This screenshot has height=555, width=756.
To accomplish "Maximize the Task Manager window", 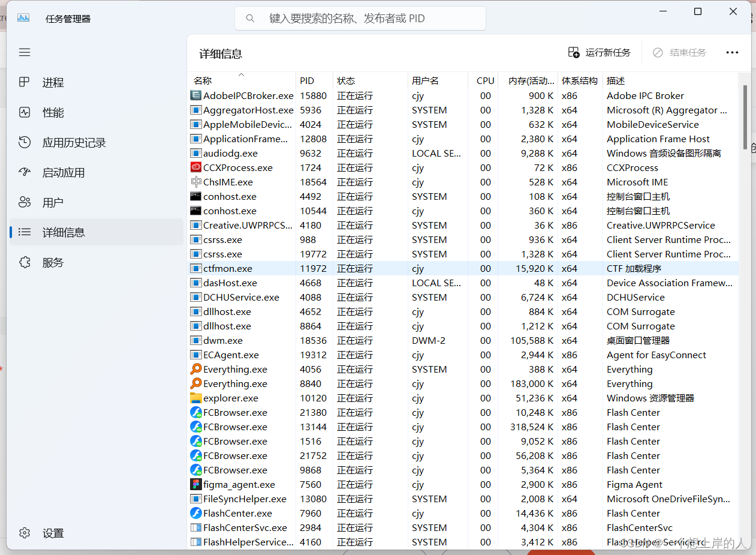I will (x=698, y=11).
